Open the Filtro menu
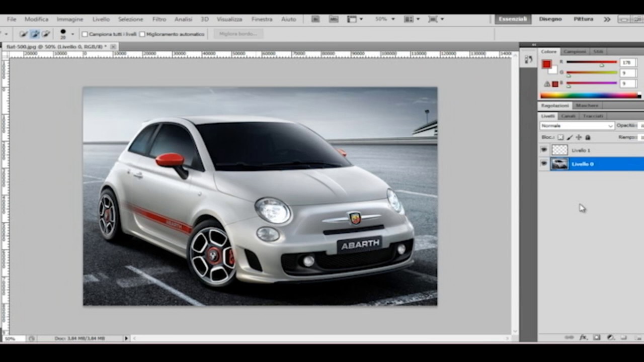Viewport: 644px width, 362px height. pos(159,19)
